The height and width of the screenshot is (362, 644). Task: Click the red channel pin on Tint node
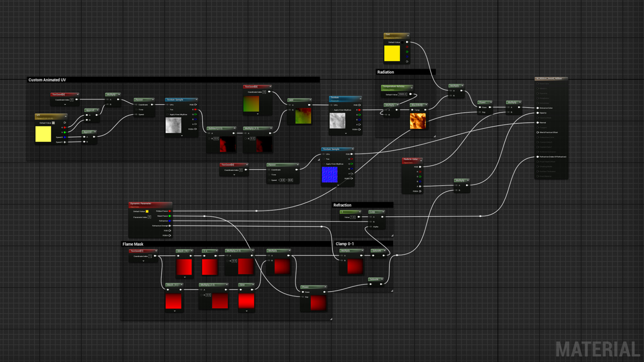407,47
